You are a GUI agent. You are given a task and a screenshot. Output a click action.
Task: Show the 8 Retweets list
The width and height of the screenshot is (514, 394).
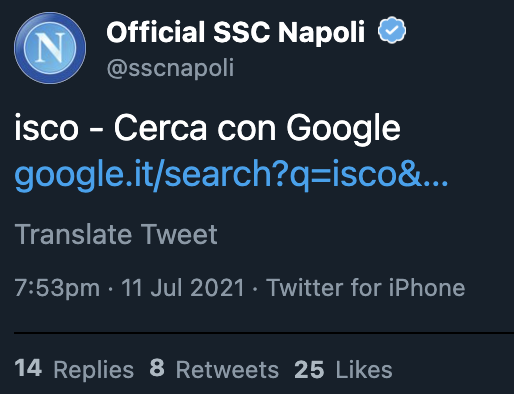coord(214,369)
